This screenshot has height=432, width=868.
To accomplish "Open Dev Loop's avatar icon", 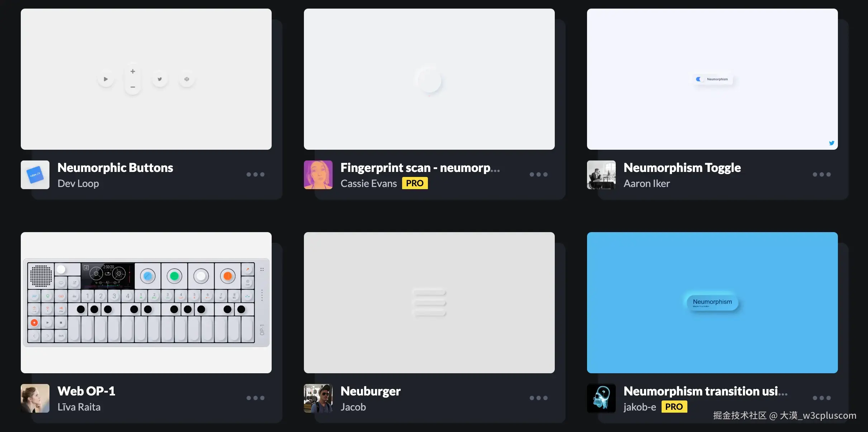I will [35, 175].
